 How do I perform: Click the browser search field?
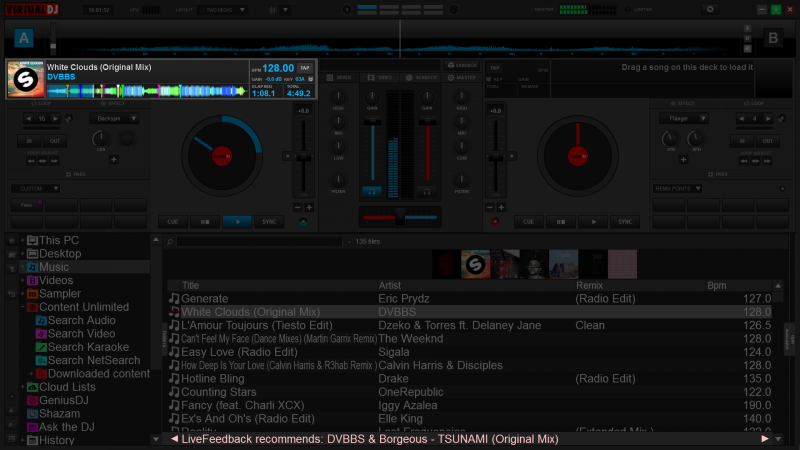point(259,241)
